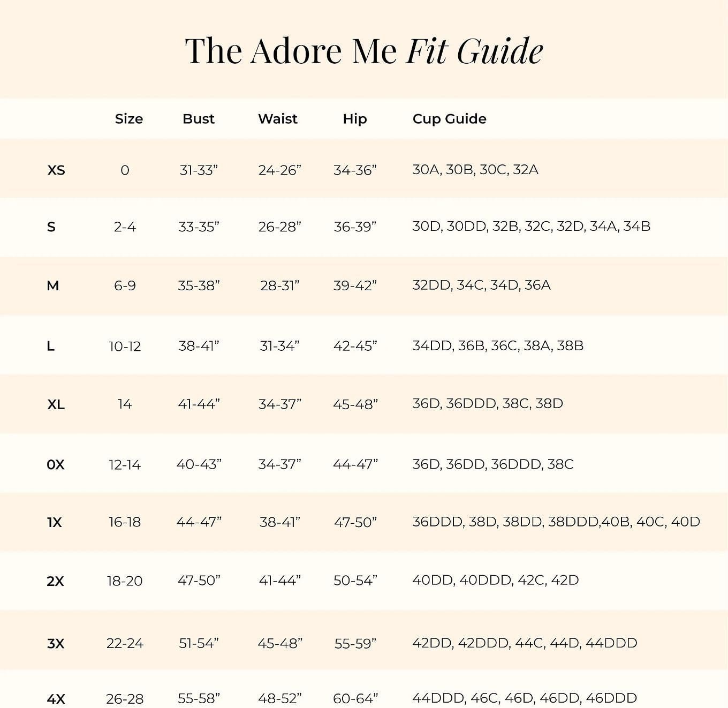Click the Cup Guide column header
The height and width of the screenshot is (708, 728).
pos(449,119)
